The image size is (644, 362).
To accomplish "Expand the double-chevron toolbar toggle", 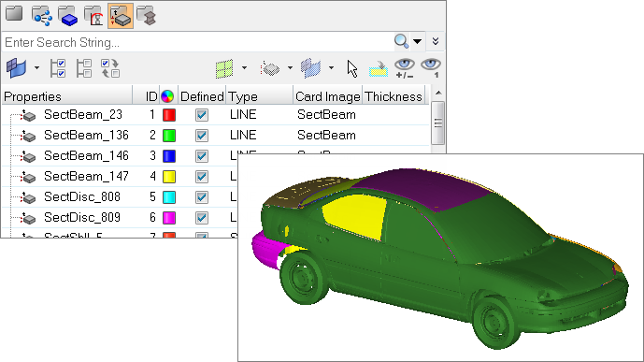I will pyautogui.click(x=436, y=41).
